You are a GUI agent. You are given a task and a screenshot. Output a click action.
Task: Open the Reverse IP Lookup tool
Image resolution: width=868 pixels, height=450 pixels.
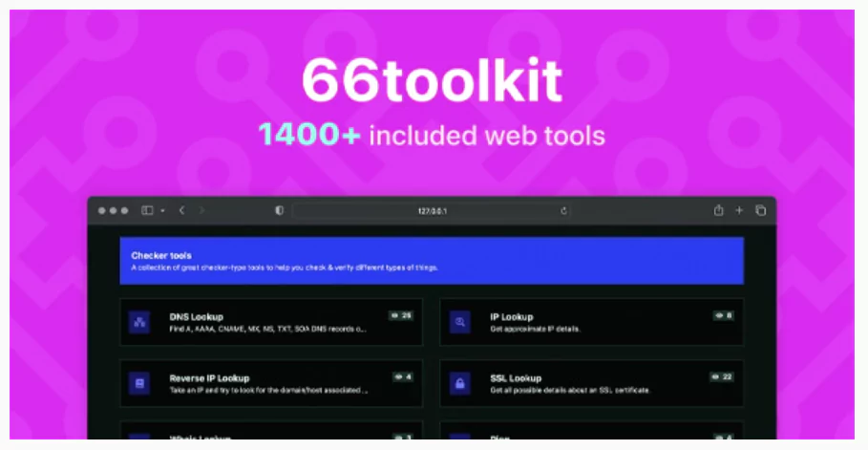271,383
